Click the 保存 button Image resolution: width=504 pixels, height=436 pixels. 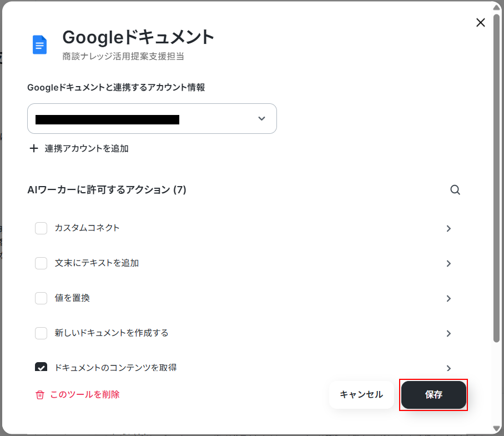(x=434, y=395)
